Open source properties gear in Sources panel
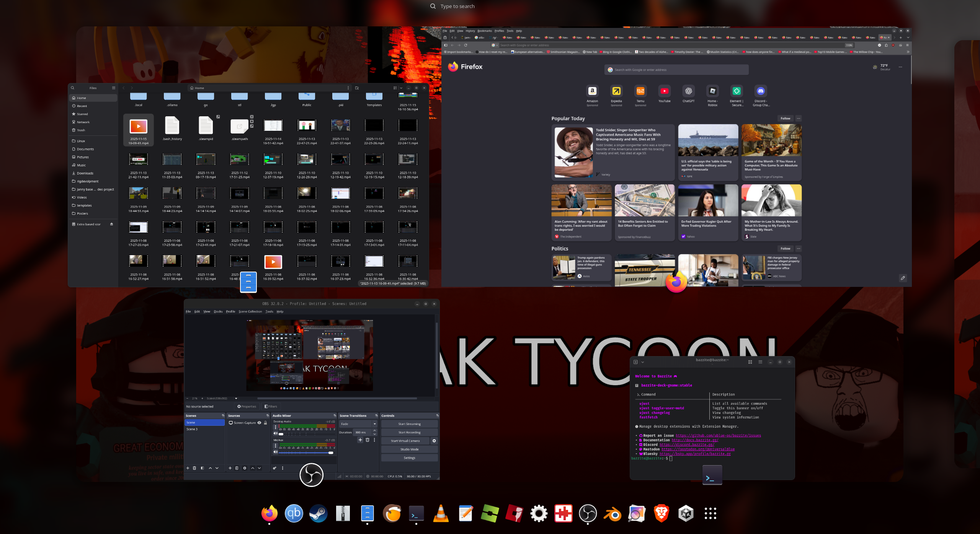 [x=245, y=468]
